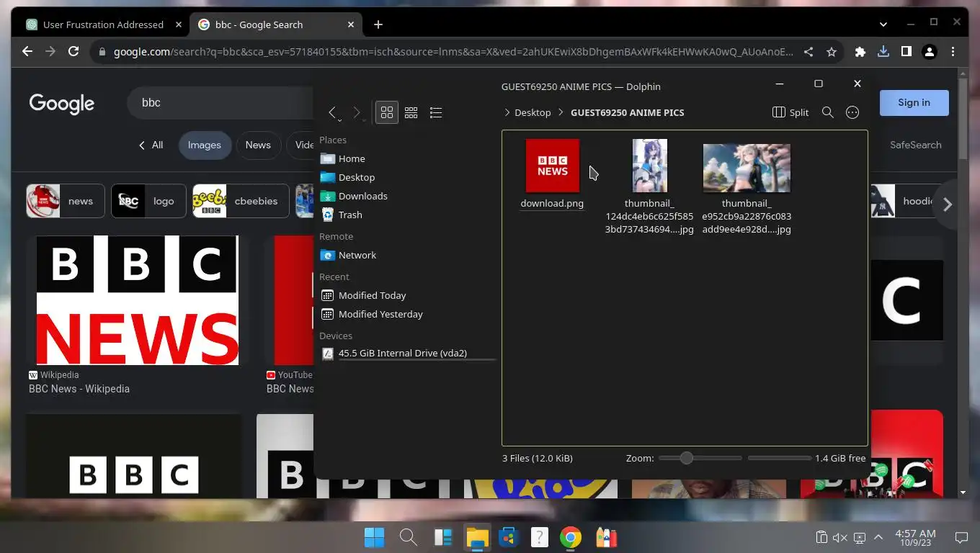This screenshot has width=980, height=553.
Task: Click the Google search box containing bbc
Action: [220, 102]
